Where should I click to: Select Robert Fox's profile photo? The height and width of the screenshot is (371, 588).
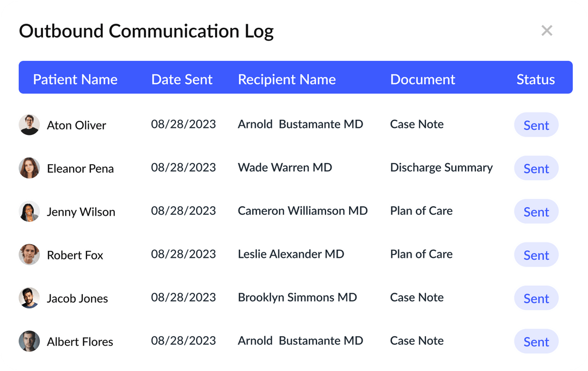pos(29,255)
